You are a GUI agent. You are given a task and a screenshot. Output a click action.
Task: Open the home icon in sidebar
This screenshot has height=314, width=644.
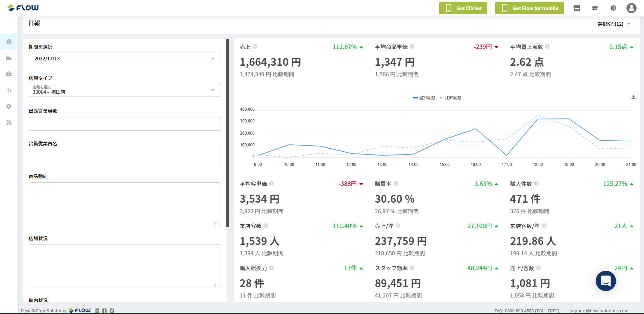point(9,41)
